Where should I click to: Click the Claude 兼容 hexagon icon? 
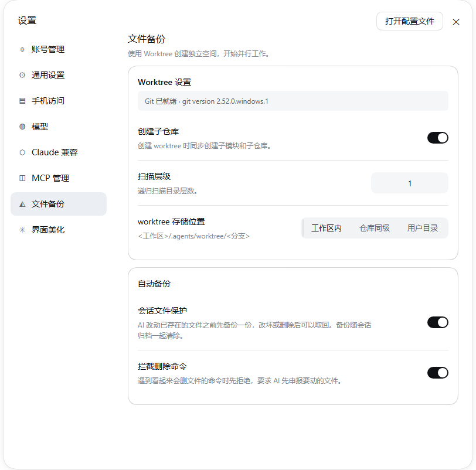coord(22,152)
